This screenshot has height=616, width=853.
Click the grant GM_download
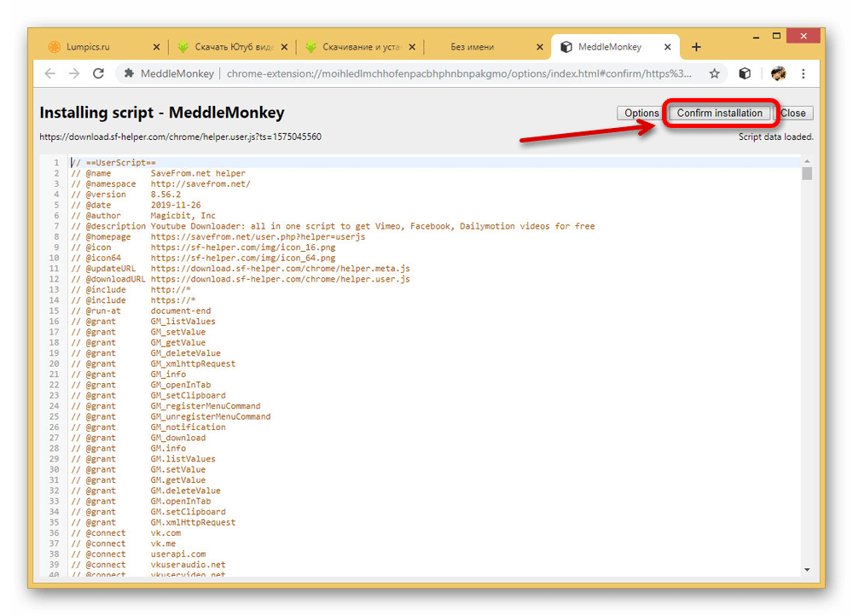(178, 438)
